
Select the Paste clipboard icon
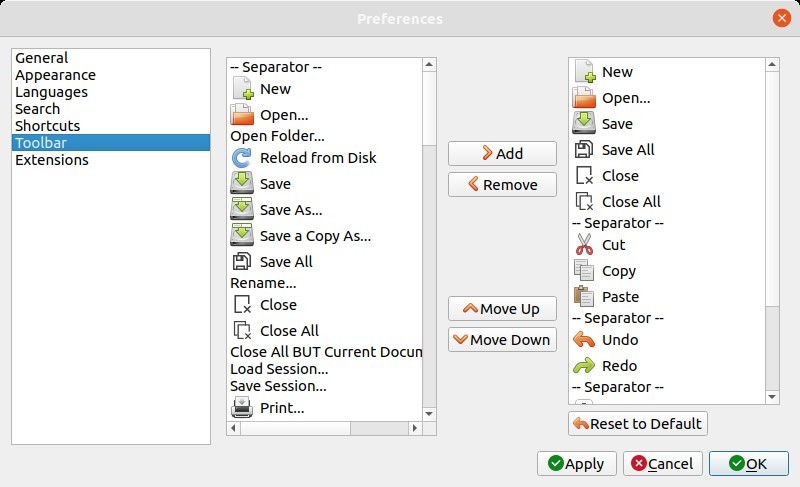click(x=584, y=297)
